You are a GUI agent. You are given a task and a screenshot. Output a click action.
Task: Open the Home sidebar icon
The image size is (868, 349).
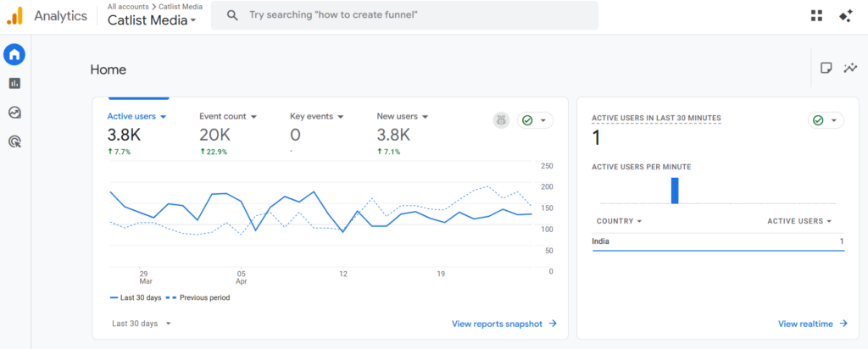click(x=14, y=54)
